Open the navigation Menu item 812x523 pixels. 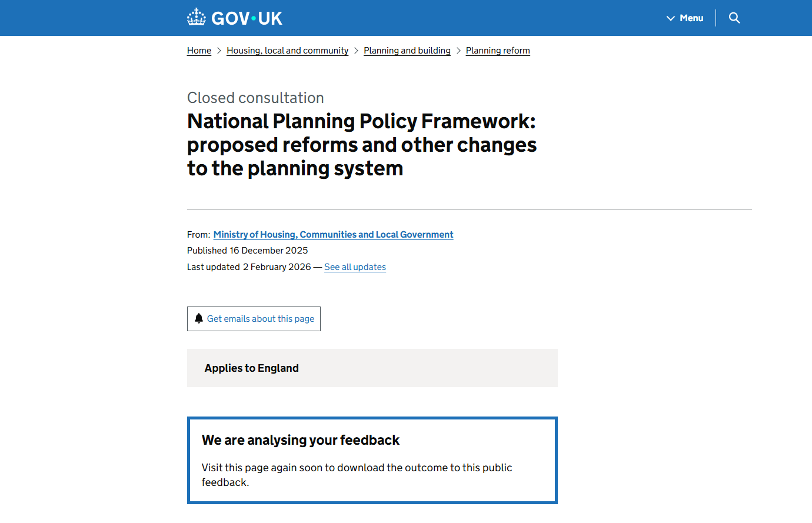point(691,18)
